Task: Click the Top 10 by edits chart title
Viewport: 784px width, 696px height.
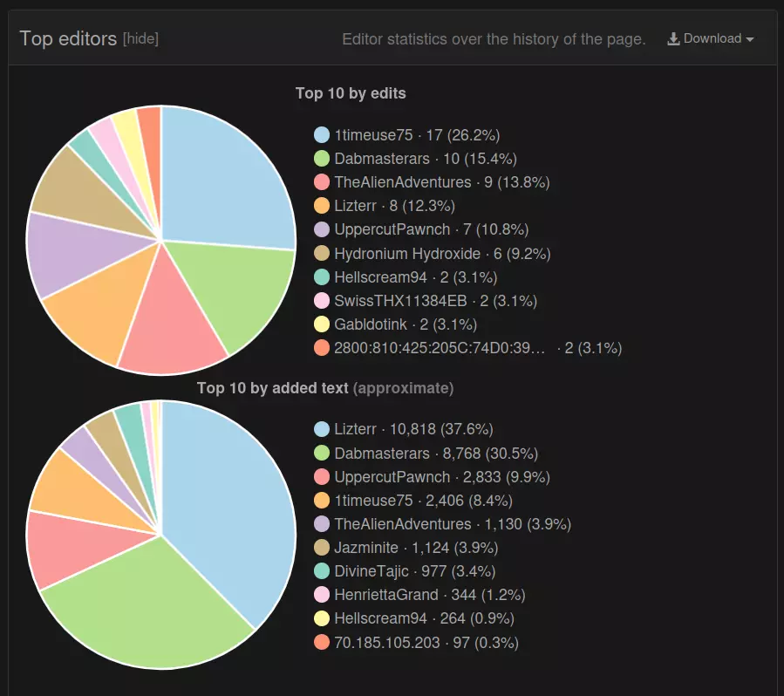Action: pyautogui.click(x=351, y=93)
